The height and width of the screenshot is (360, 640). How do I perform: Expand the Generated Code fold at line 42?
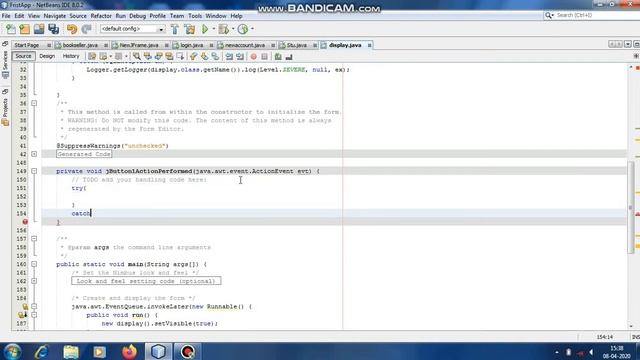34,154
